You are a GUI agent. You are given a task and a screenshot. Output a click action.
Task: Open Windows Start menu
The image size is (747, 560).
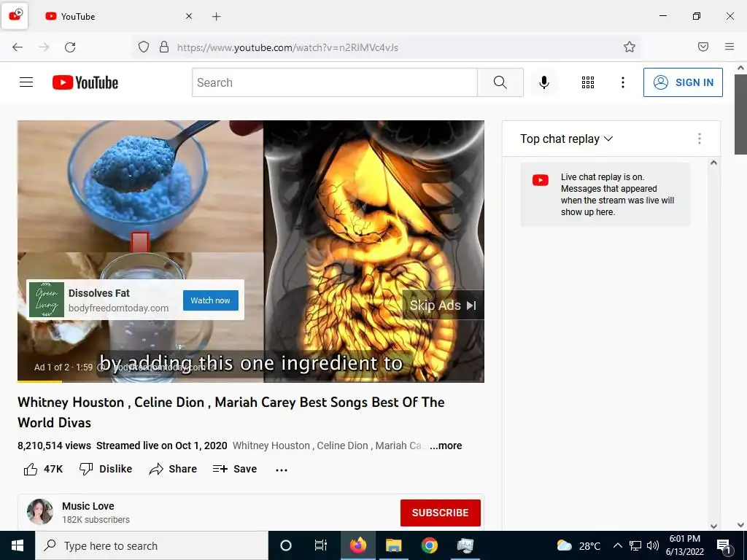point(18,545)
